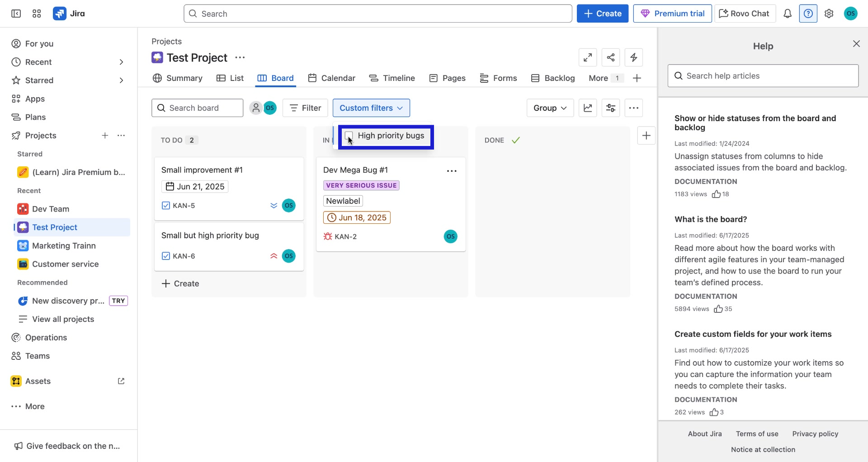This screenshot has width=868, height=462.
Task: Click the share icon in project header
Action: (610, 57)
